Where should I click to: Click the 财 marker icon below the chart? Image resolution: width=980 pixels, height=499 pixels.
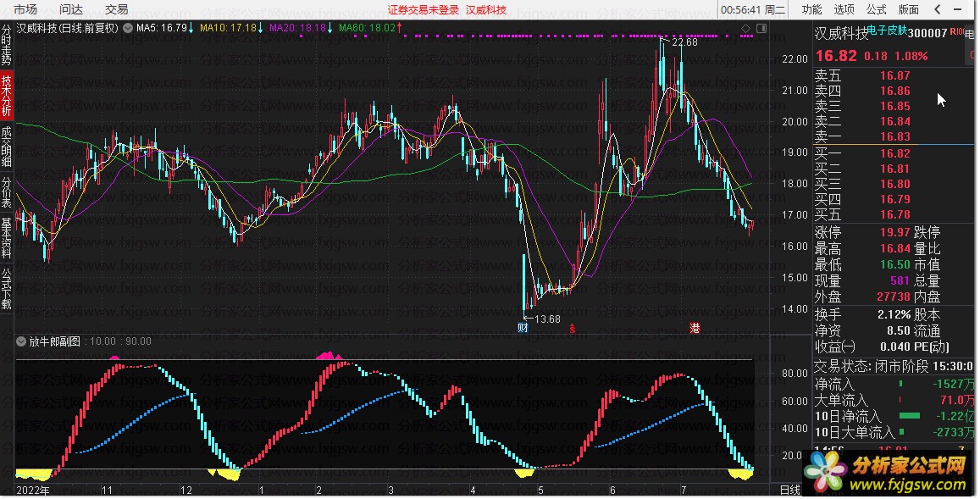click(x=523, y=328)
